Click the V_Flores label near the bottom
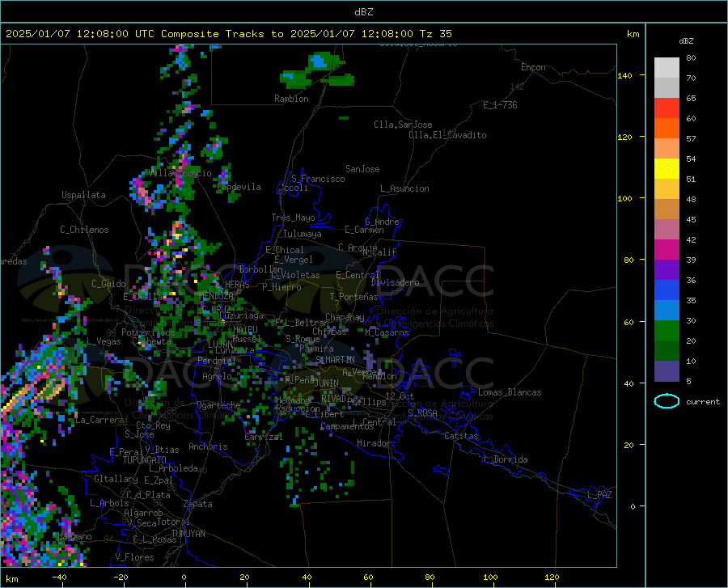728x588 pixels. [x=134, y=557]
